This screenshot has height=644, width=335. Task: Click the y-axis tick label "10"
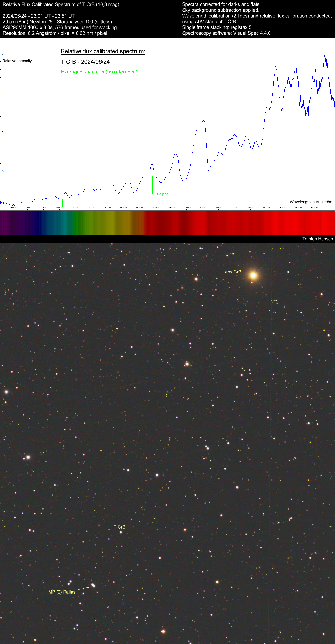click(x=4, y=132)
